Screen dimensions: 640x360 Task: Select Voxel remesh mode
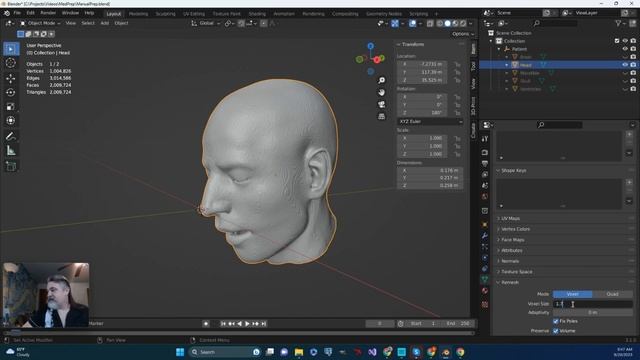pyautogui.click(x=572, y=294)
